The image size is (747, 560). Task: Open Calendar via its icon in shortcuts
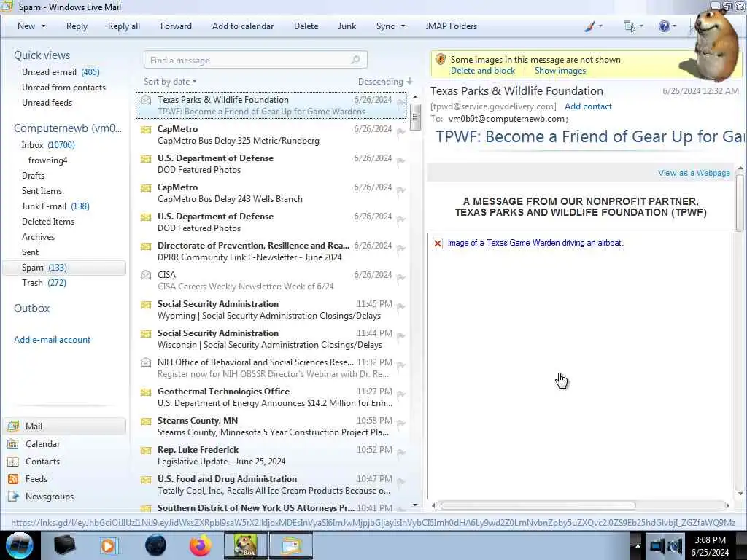point(13,444)
